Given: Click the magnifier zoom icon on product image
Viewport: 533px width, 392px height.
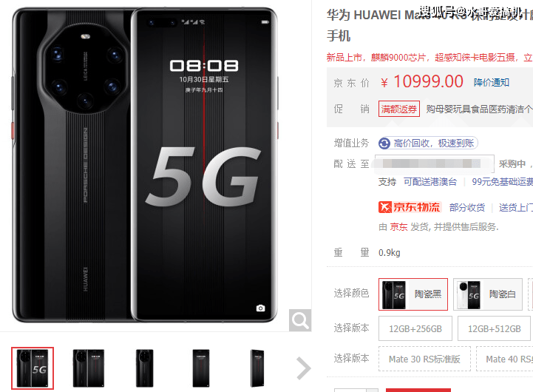Looking at the screenshot, I should tap(300, 320).
